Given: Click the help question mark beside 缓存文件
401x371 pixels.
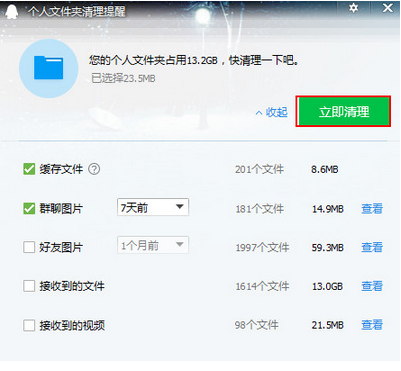Looking at the screenshot, I should point(94,169).
